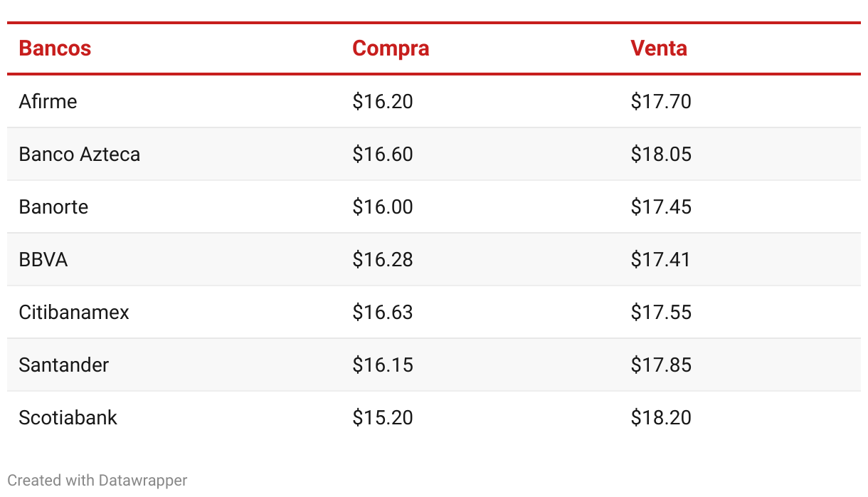Select the Afirme bank name

pos(48,101)
